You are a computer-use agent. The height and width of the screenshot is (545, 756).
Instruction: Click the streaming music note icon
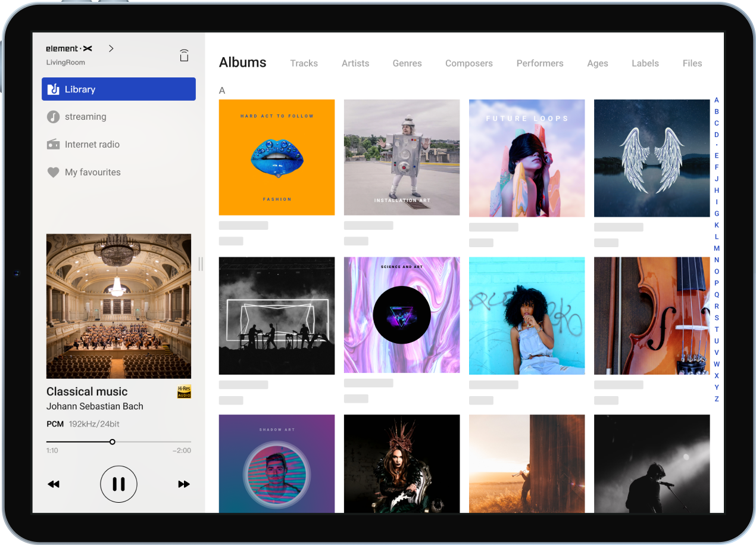[53, 117]
